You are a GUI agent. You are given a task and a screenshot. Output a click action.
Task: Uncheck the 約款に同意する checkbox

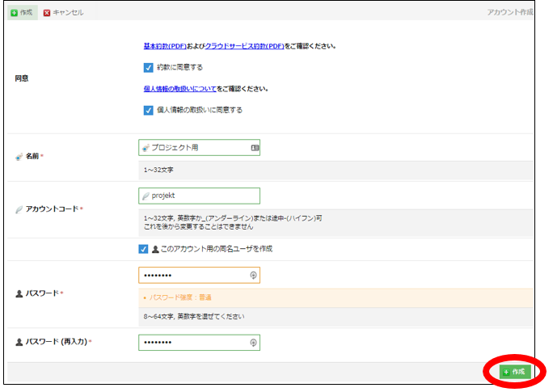pyautogui.click(x=148, y=67)
